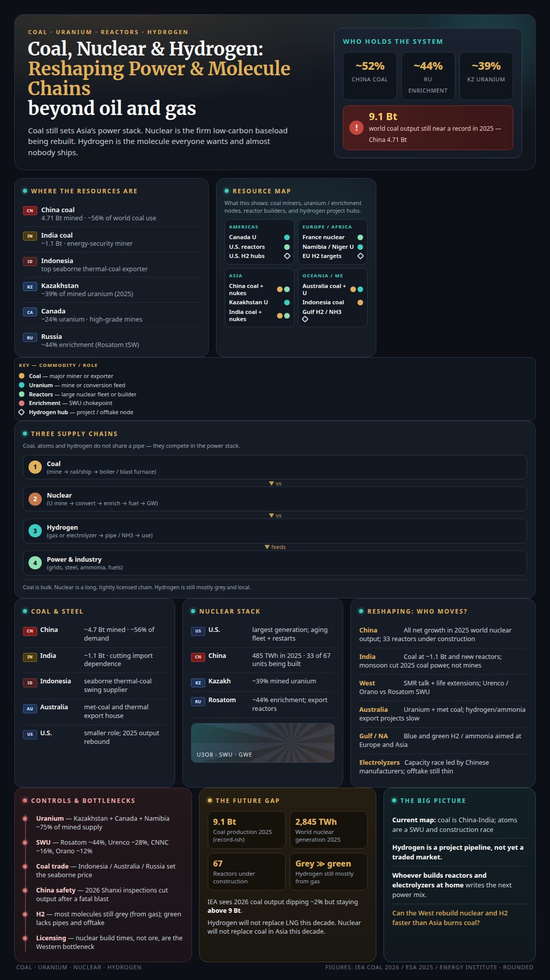Click the US badge in Coal & Steel
Screen dimensions: 550x980
[30, 734]
